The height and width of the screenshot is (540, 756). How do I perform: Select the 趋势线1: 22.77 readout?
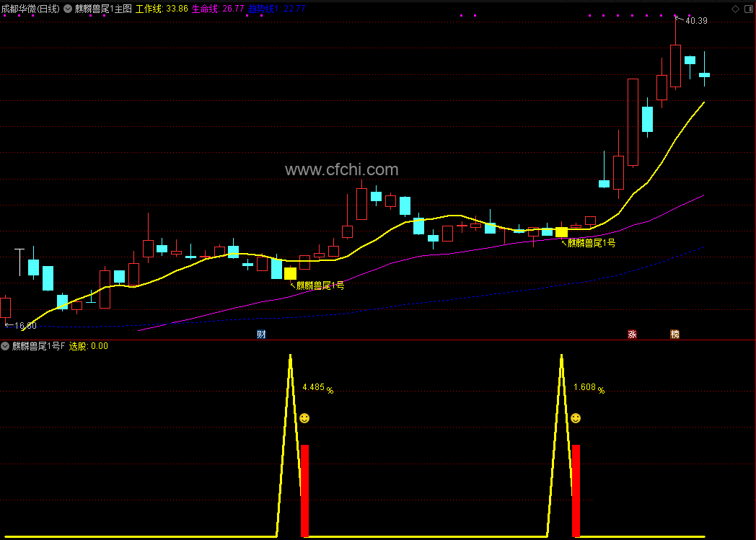tap(277, 9)
